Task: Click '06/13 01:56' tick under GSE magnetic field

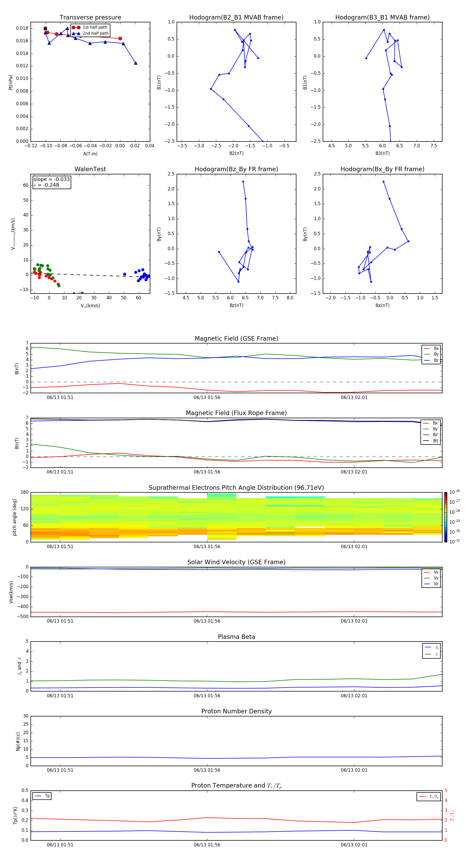Action: (207, 398)
